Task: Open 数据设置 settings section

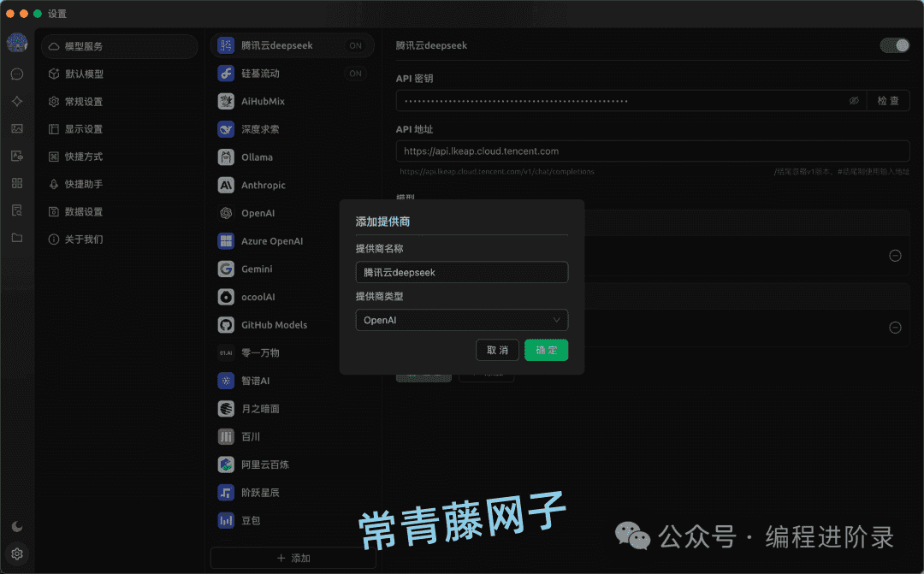Action: [x=119, y=211]
